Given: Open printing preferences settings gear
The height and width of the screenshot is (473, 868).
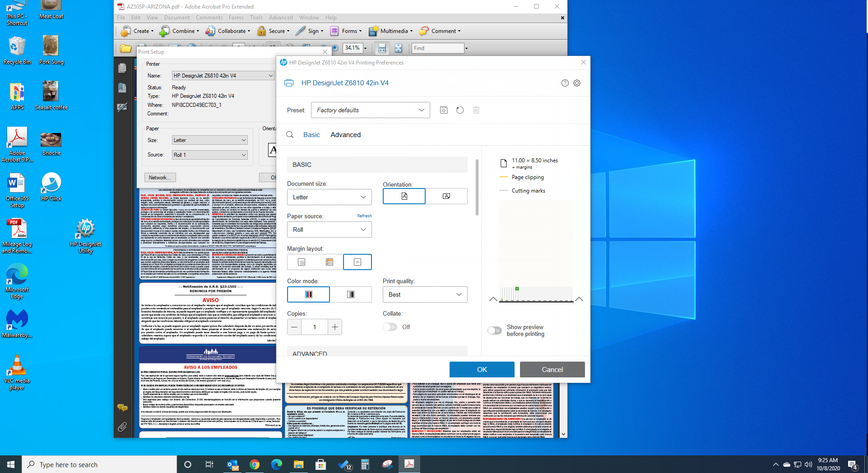Looking at the screenshot, I should click(x=577, y=83).
